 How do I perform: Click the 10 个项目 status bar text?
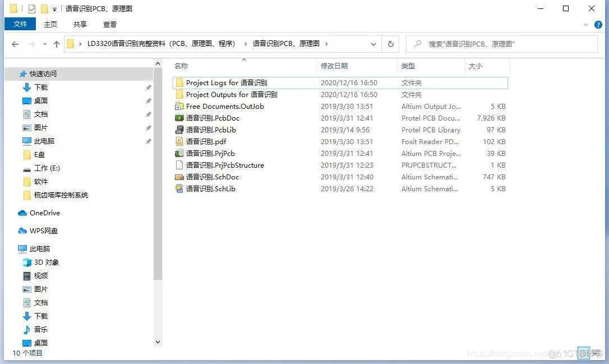[x=27, y=353]
